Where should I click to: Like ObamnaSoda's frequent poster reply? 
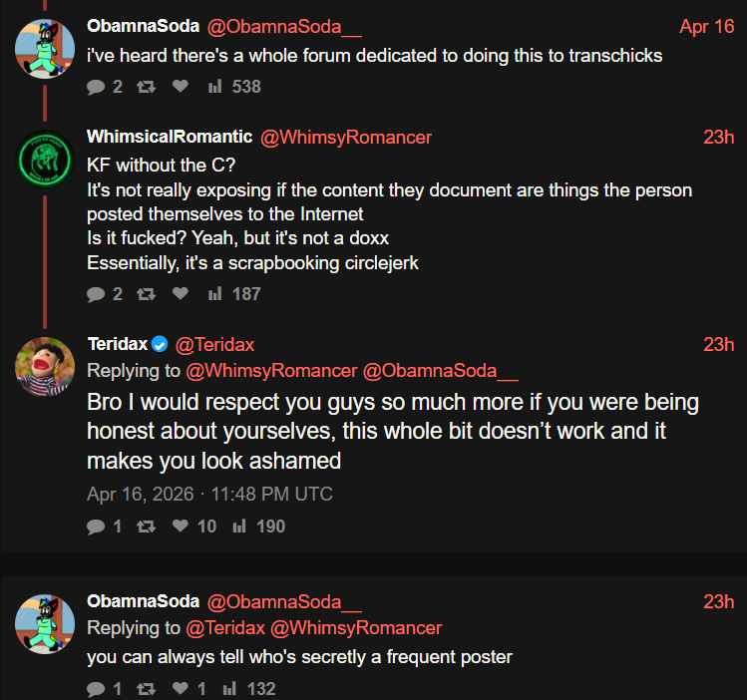click(x=180, y=688)
